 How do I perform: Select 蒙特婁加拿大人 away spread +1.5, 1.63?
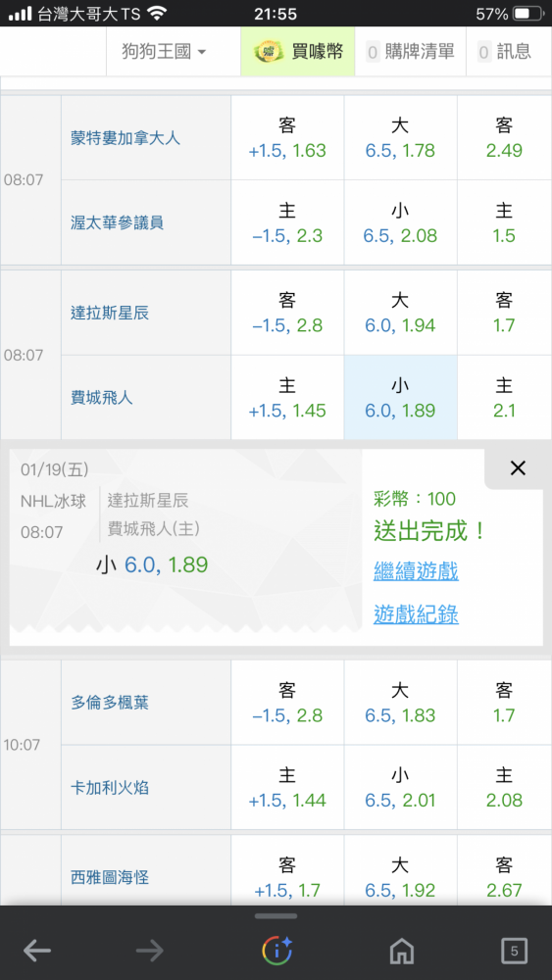pyautogui.click(x=287, y=137)
